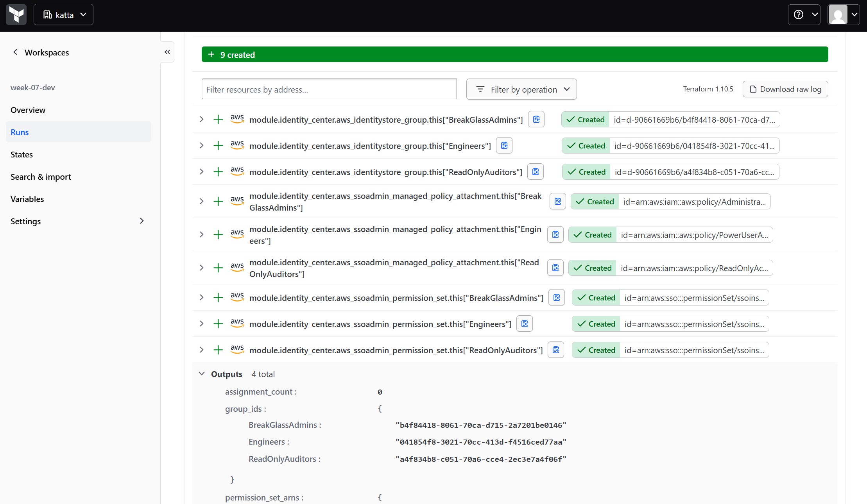Click the 9 created green bar

pyautogui.click(x=515, y=54)
